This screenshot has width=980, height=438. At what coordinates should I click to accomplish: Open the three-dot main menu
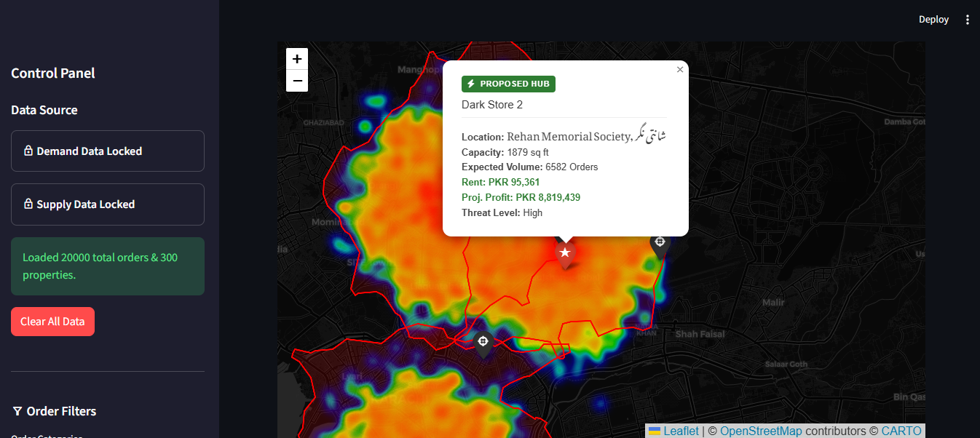(968, 20)
